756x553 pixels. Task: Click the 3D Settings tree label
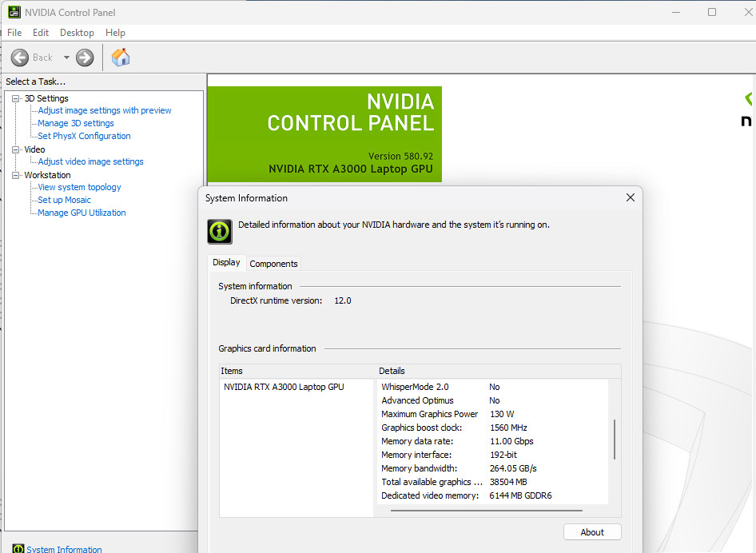[46, 98]
